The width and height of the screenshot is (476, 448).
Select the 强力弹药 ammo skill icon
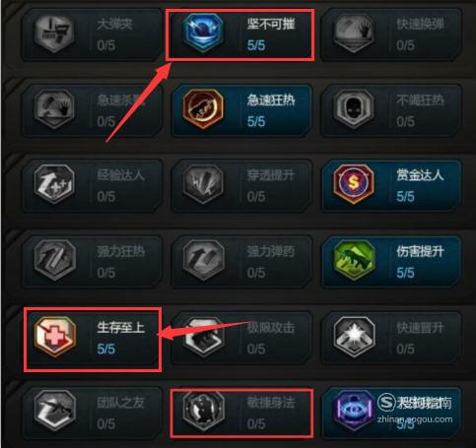coord(203,260)
